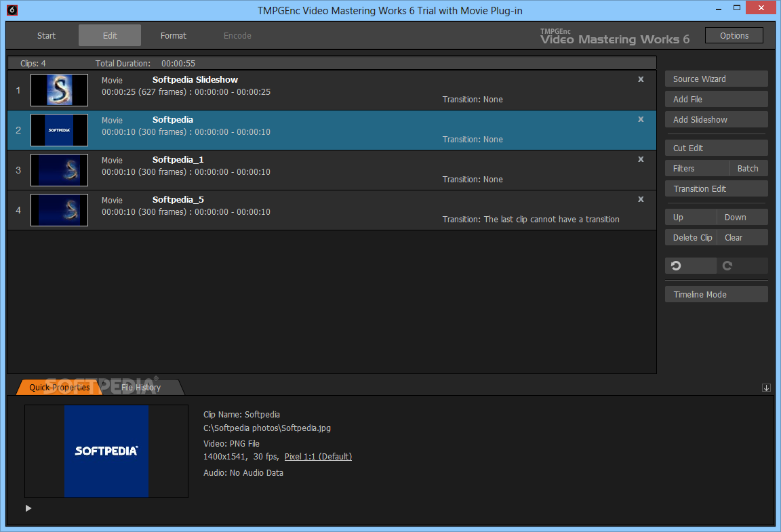
Task: Remove Softpedia_1 clip with its X icon
Action: pos(641,159)
